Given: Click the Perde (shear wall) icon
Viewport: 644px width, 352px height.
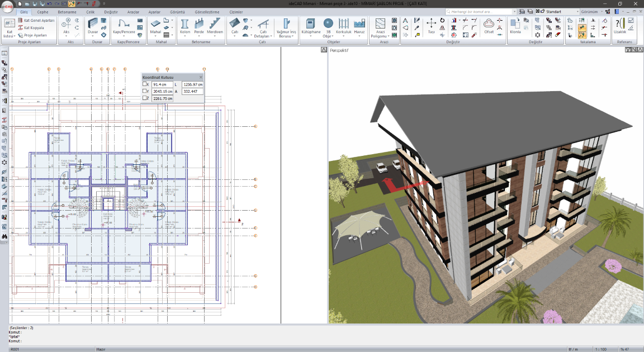Looking at the screenshot, I should tap(199, 25).
